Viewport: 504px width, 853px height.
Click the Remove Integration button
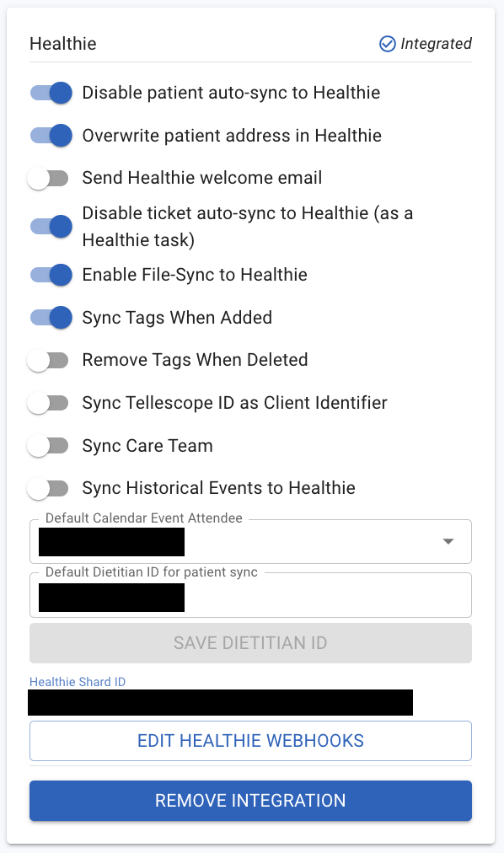tap(250, 801)
